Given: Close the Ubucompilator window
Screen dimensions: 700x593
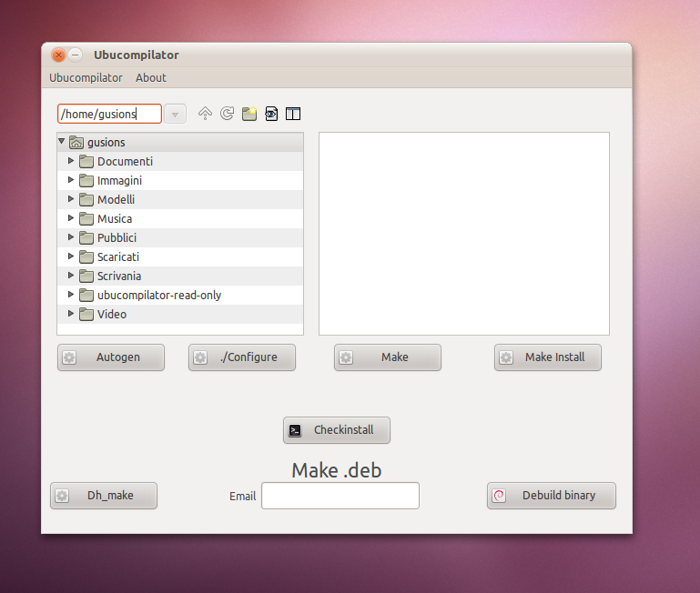Looking at the screenshot, I should 58,55.
